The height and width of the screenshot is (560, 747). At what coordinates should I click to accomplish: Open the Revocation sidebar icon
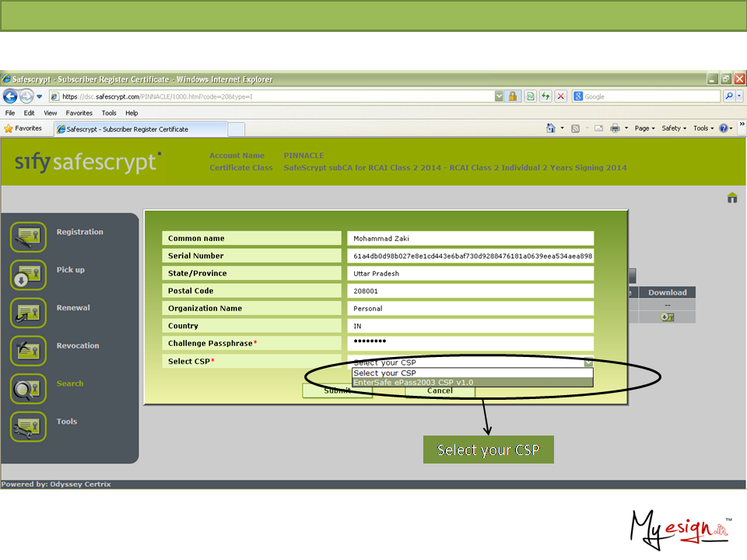pos(29,351)
